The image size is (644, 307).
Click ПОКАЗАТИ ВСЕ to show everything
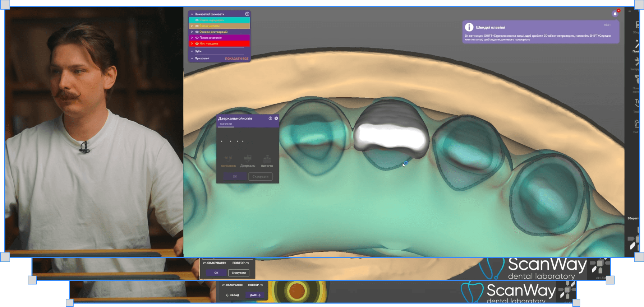pyautogui.click(x=236, y=59)
